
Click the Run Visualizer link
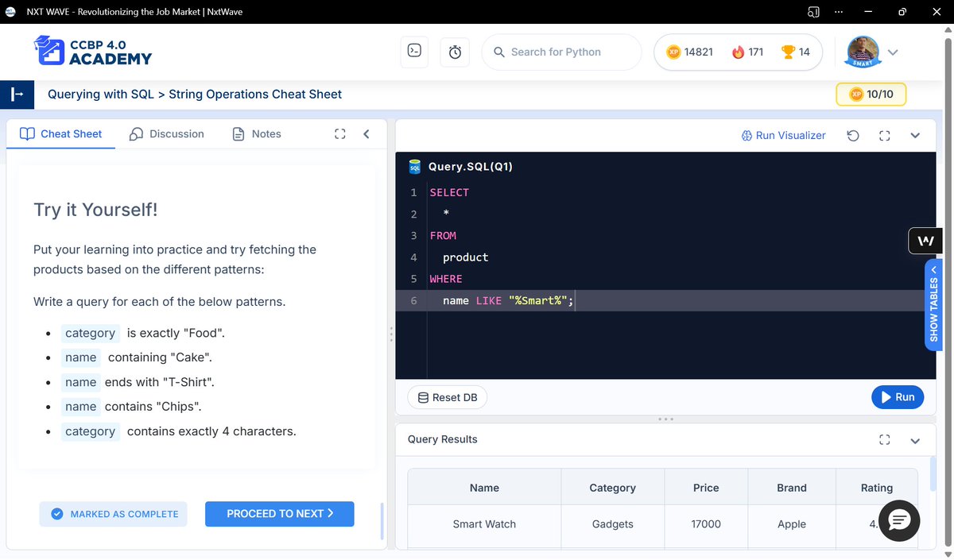point(783,135)
